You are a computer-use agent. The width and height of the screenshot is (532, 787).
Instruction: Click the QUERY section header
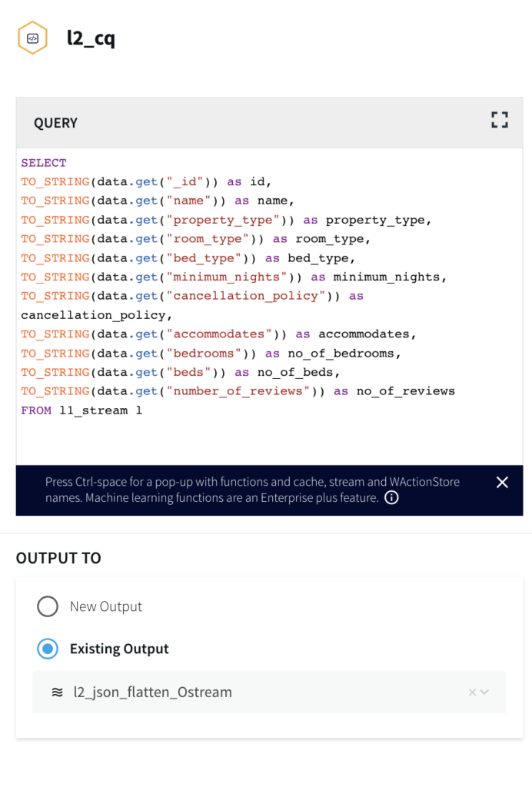click(x=55, y=123)
